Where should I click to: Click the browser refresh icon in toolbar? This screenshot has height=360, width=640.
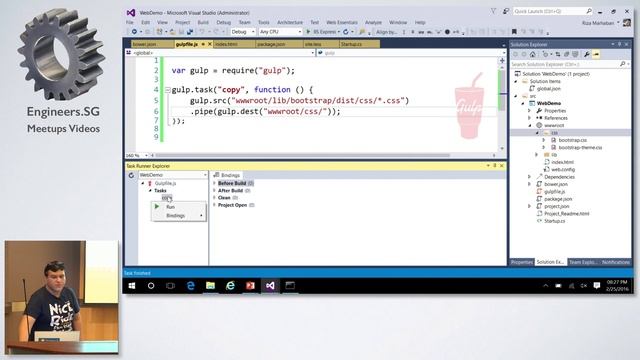(x=346, y=32)
